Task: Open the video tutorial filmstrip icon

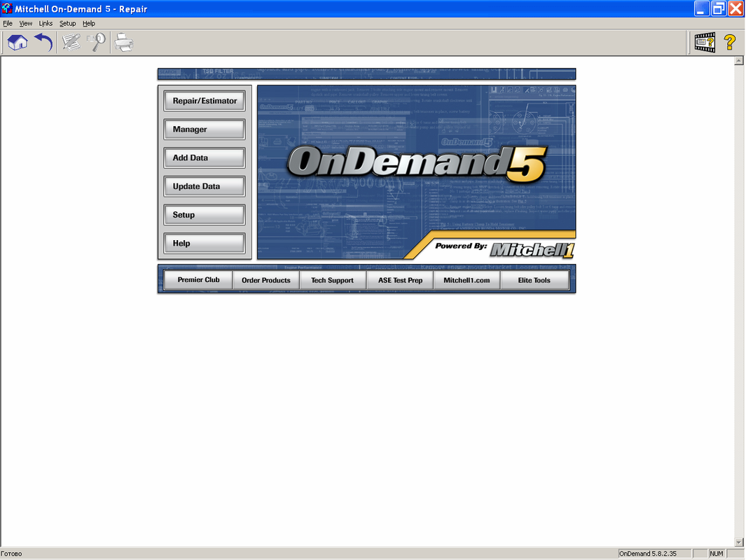Action: point(705,43)
